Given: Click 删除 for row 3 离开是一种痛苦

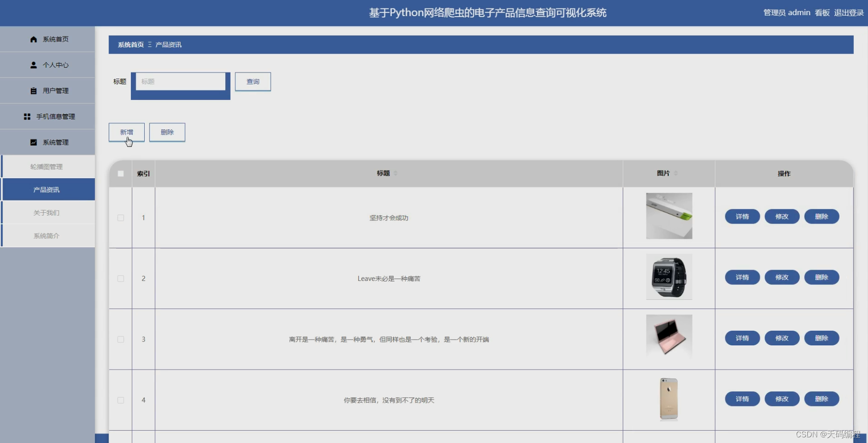Looking at the screenshot, I should tap(822, 338).
